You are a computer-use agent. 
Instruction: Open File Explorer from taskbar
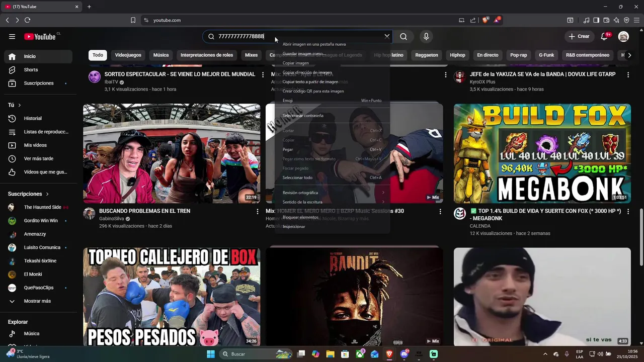pyautogui.click(x=330, y=354)
